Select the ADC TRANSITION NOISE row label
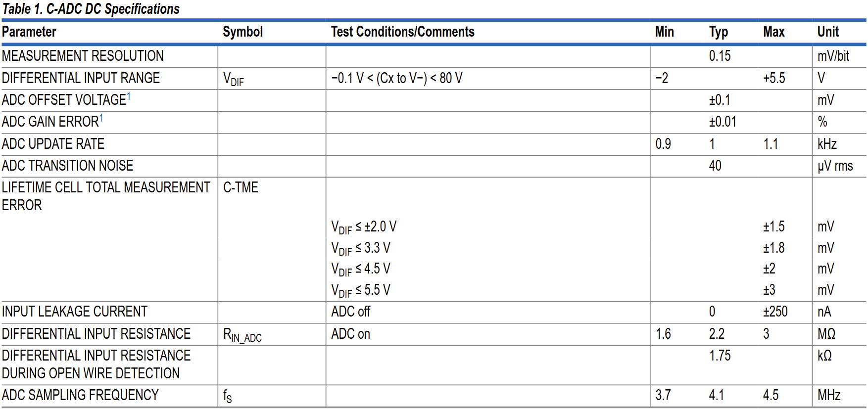868x409 pixels. pyautogui.click(x=67, y=166)
